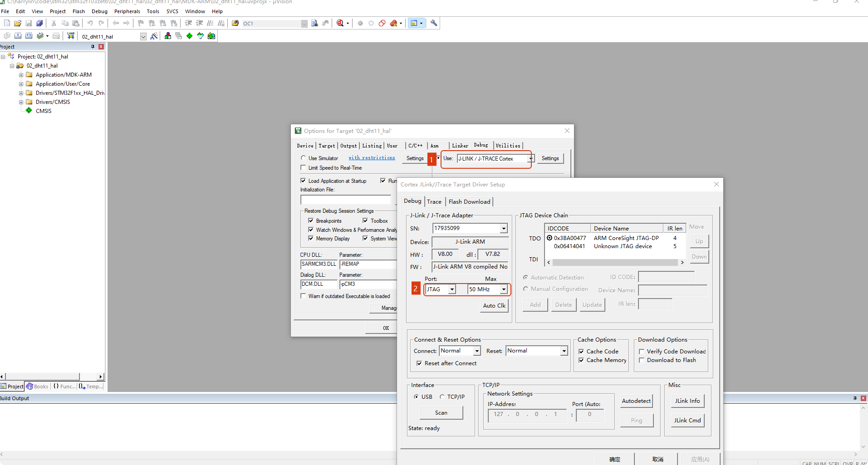Screen dimensions: 868x465
Task: Click the Autodetect button
Action: pos(636,401)
